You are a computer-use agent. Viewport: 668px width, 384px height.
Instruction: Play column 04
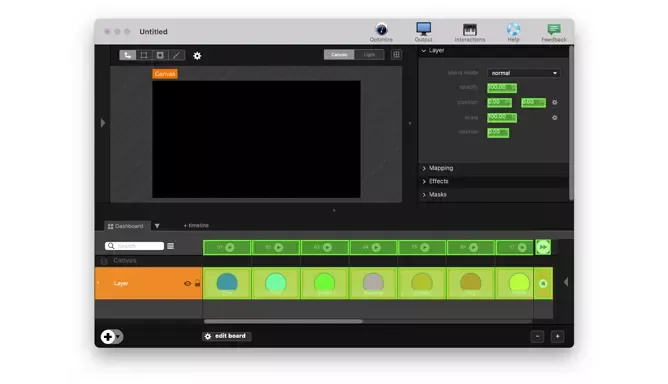point(376,248)
